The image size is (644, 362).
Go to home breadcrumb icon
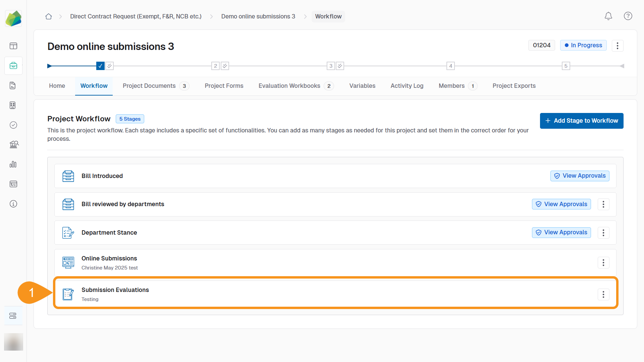(x=49, y=16)
